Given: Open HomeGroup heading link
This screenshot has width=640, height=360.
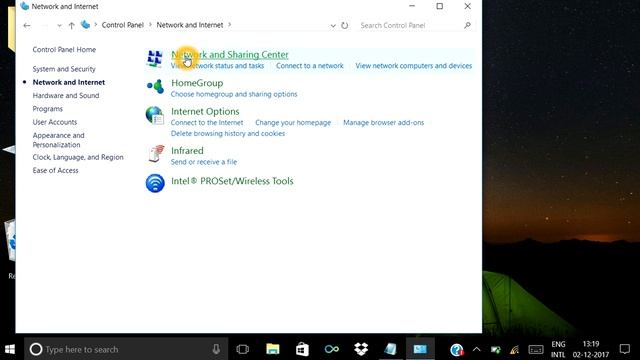Looking at the screenshot, I should click(197, 83).
